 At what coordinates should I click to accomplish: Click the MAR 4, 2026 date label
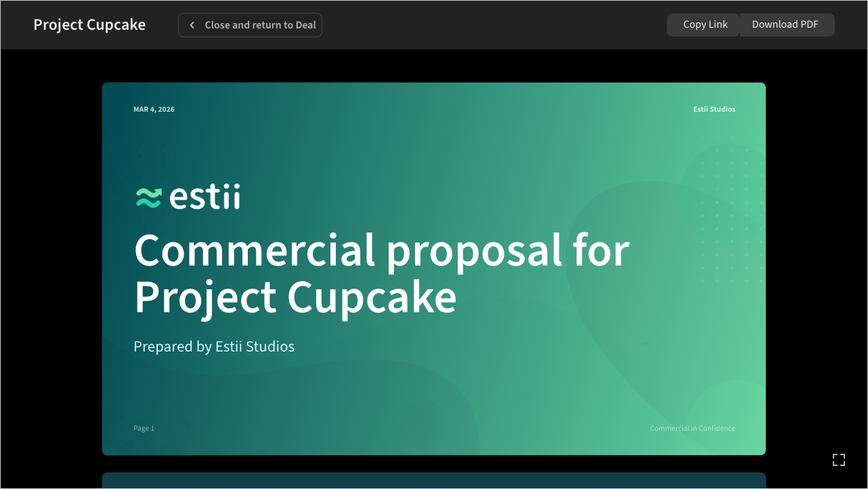154,109
